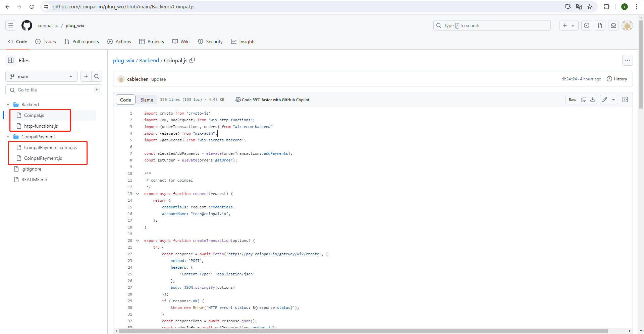
Task: Collapse the connect function at line 13
Action: (x=138, y=194)
